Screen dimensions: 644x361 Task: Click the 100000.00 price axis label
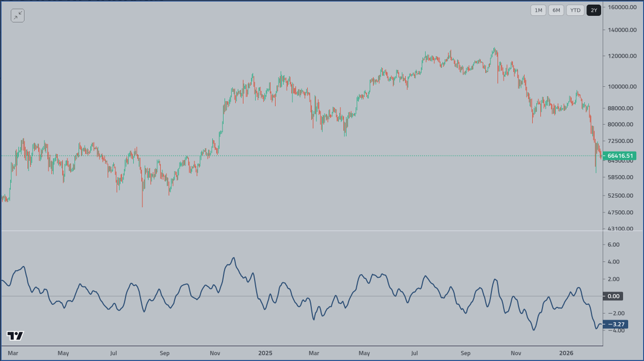(x=623, y=86)
